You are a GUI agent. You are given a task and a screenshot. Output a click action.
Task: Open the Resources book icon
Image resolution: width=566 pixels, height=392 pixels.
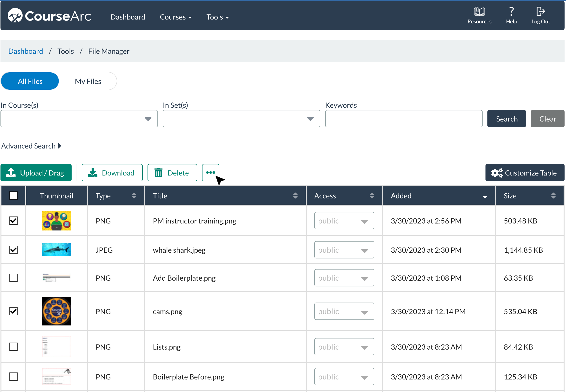(479, 12)
